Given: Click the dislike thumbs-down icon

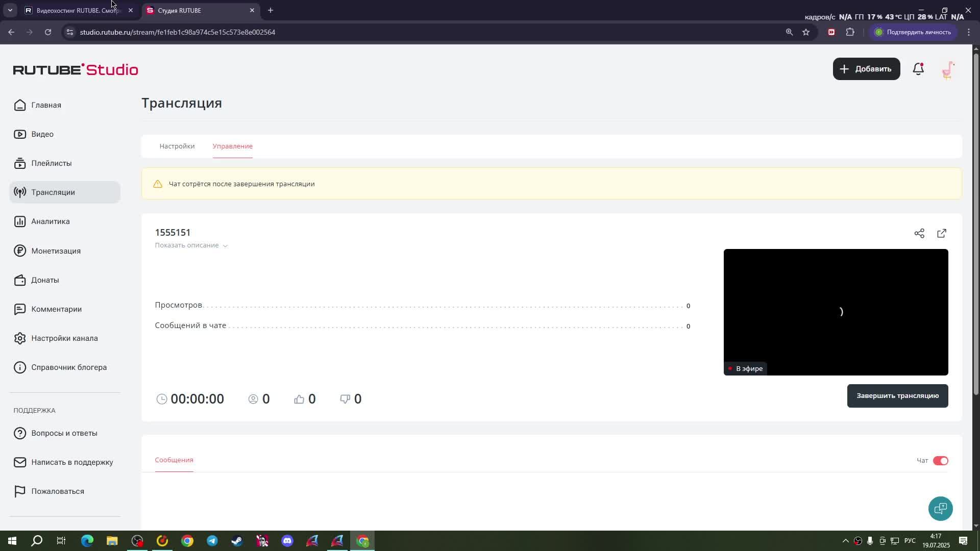Looking at the screenshot, I should [x=345, y=399].
